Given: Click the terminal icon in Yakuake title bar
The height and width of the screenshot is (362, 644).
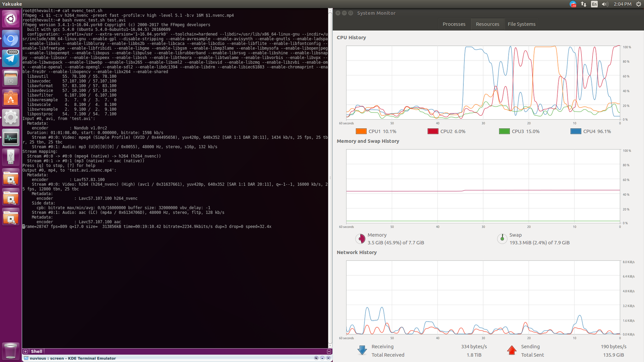Looking at the screenshot, I should tap(26, 358).
